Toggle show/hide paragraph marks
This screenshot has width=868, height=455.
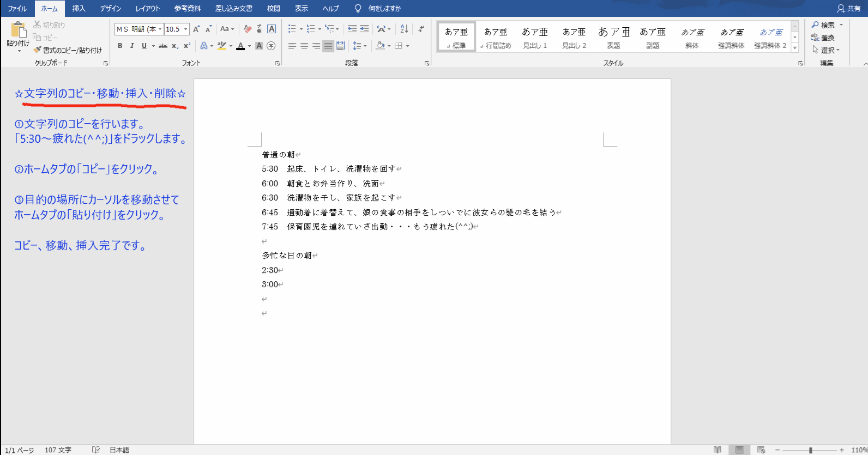[x=421, y=29]
